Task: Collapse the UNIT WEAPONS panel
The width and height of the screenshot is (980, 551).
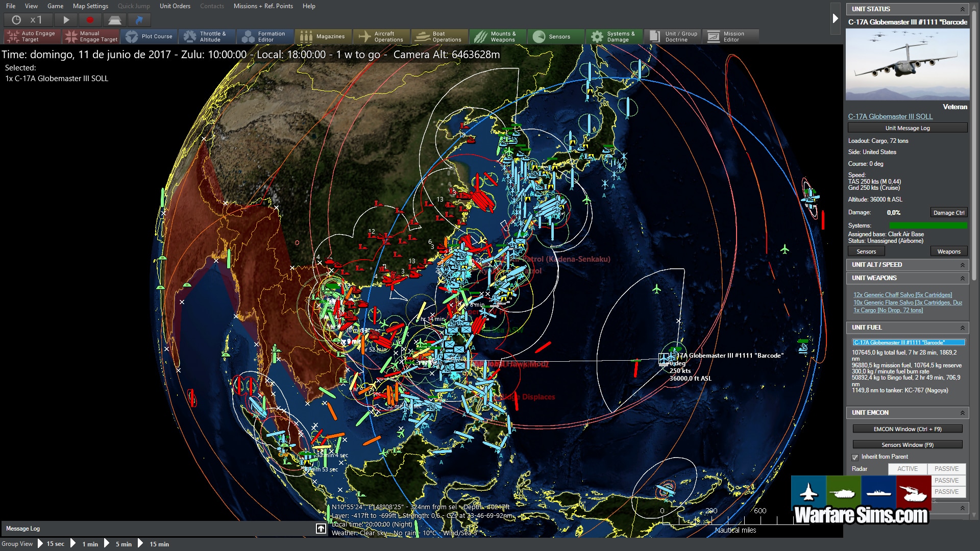Action: 963,278
